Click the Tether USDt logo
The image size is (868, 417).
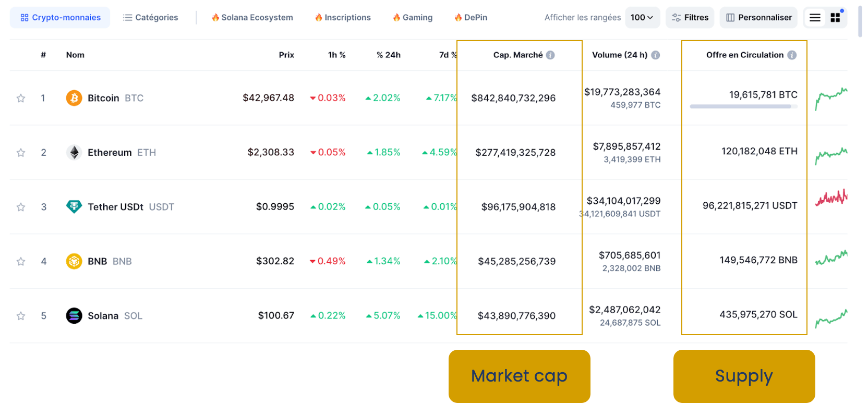tap(74, 206)
